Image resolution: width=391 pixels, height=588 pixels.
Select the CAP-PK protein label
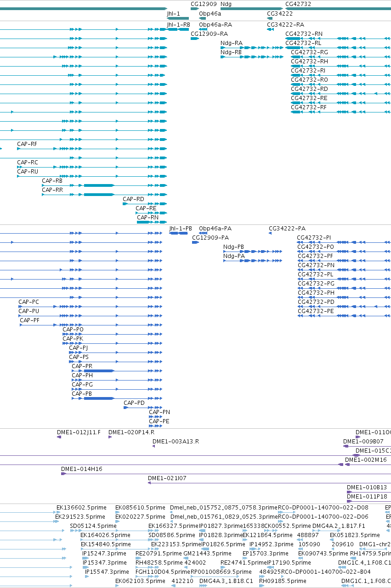73,339
